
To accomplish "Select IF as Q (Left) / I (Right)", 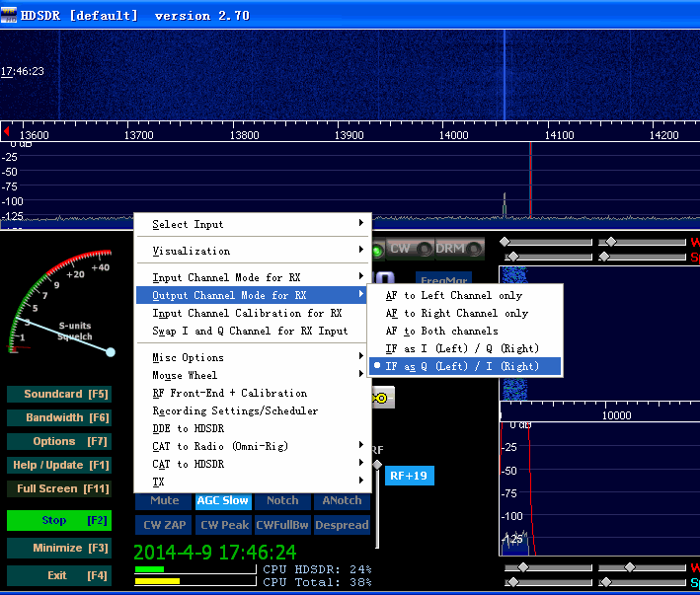I will pos(465,366).
